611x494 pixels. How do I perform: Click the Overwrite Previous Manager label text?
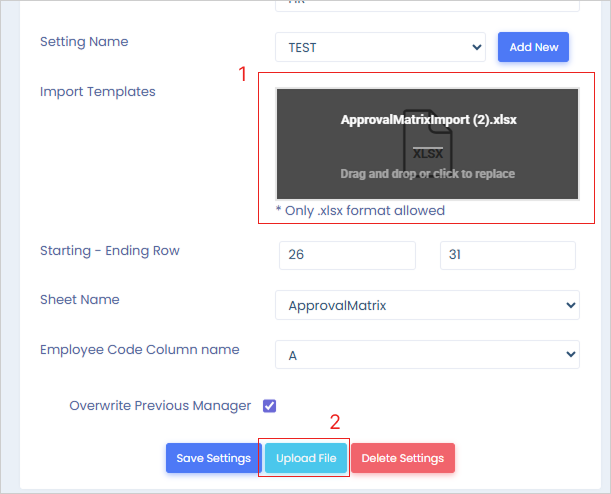[160, 406]
